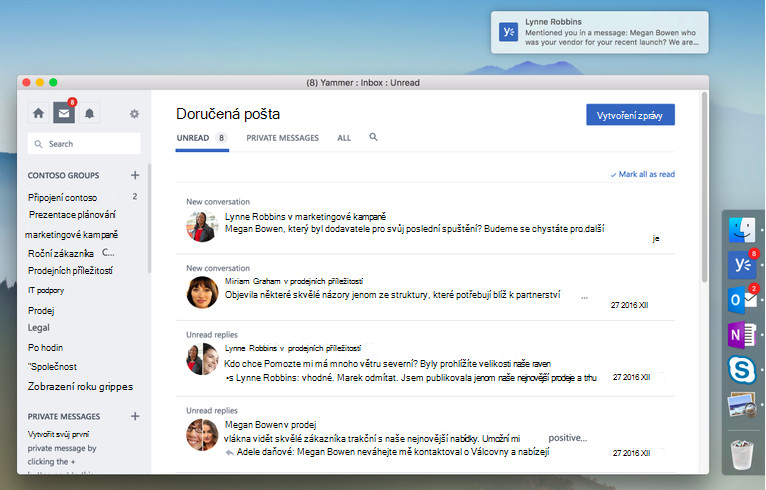Click the Vytvoření zprávy button

(x=630, y=115)
